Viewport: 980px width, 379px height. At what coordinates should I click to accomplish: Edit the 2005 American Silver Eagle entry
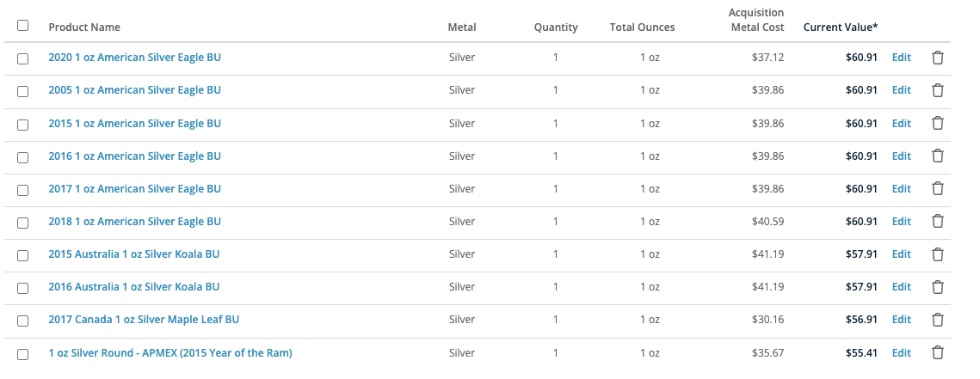[x=901, y=90]
